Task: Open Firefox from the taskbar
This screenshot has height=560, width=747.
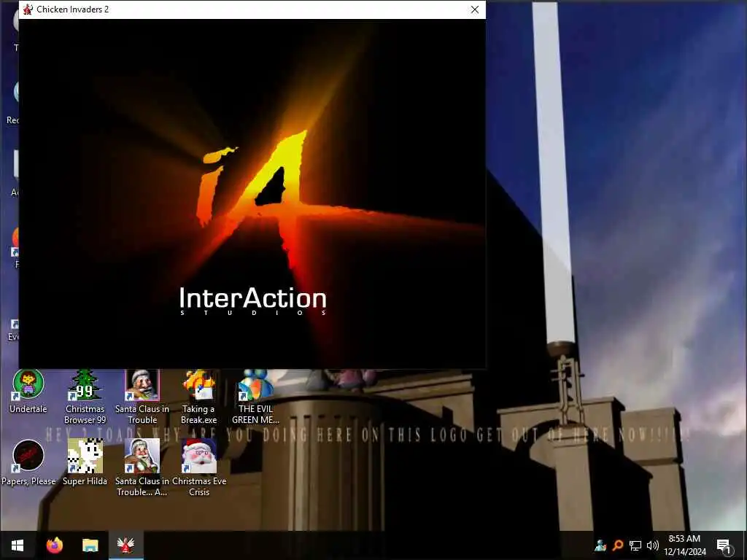Action: 54,545
